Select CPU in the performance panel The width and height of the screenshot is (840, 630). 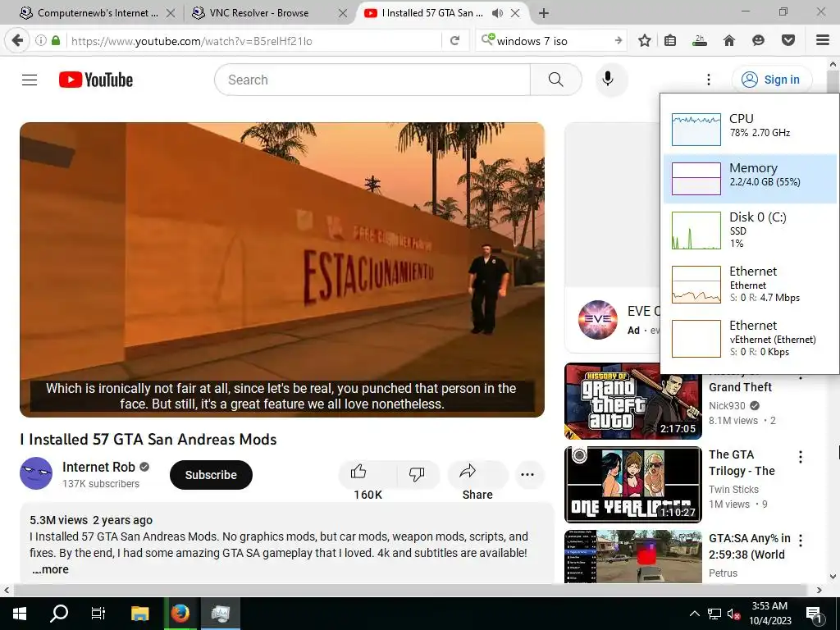[x=750, y=127]
